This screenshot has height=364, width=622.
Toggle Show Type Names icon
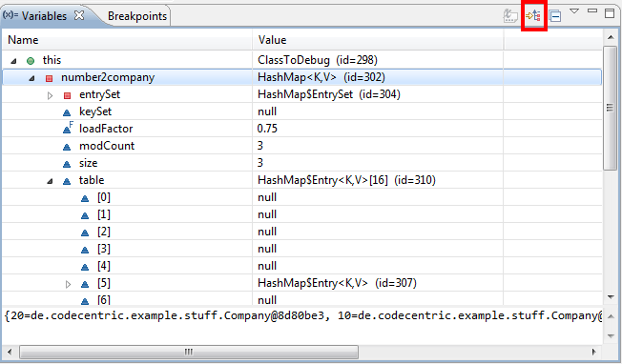click(510, 16)
